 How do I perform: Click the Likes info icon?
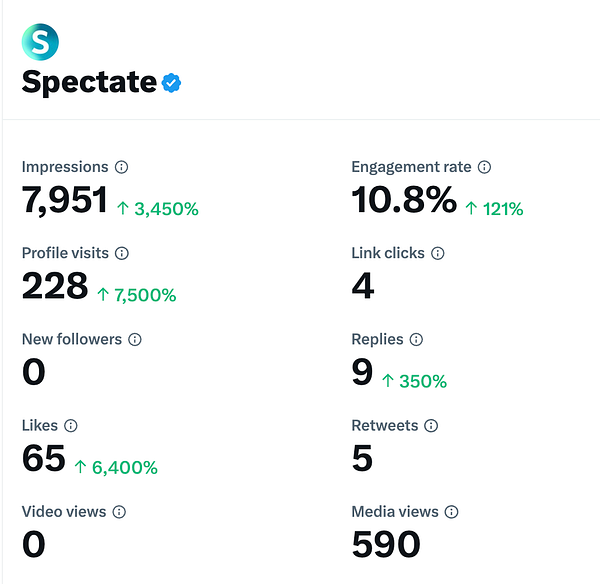click(70, 425)
